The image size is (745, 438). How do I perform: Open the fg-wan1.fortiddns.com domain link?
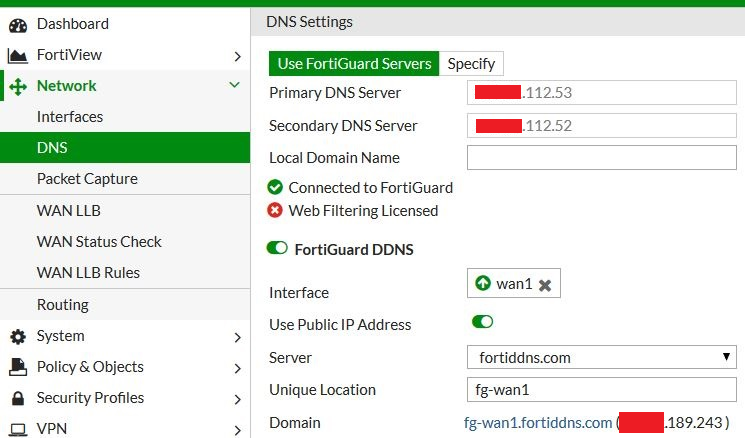[537, 423]
